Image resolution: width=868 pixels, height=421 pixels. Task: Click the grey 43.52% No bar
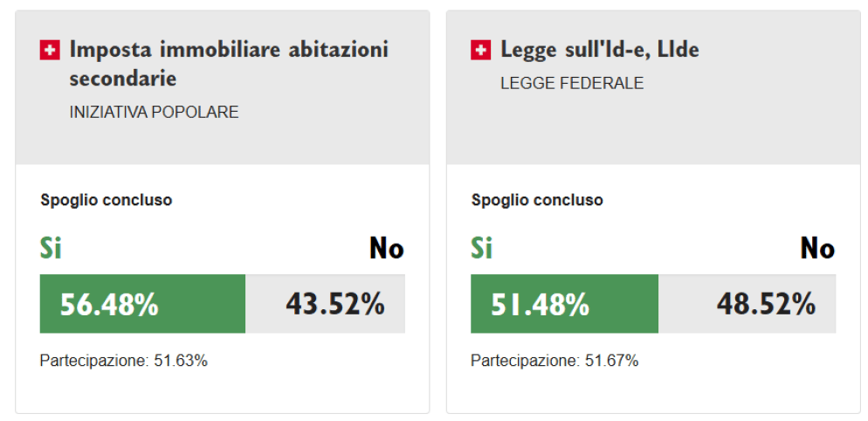[x=326, y=304]
